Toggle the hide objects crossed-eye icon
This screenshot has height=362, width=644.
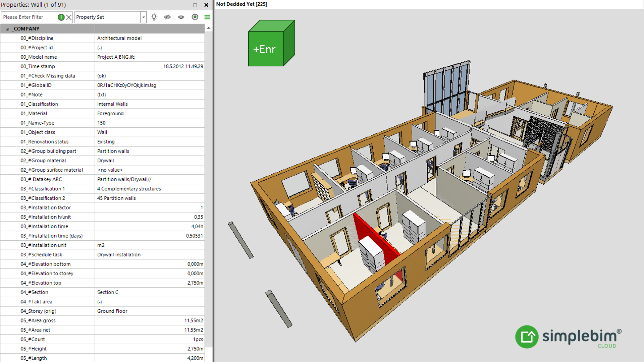tap(167, 17)
